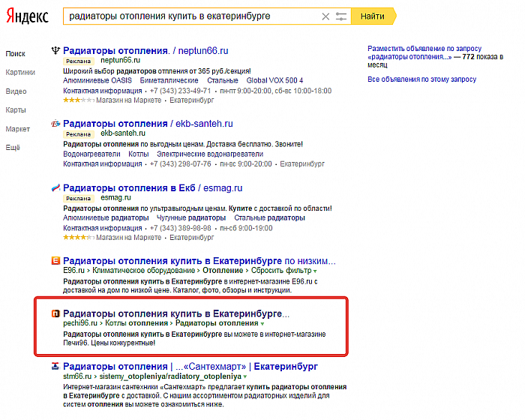
Task: Open Водонагреватели sitelink
Action: [x=91, y=154]
